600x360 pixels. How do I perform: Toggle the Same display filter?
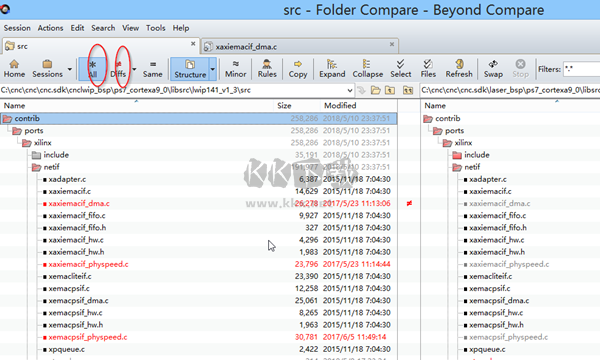[152, 69]
